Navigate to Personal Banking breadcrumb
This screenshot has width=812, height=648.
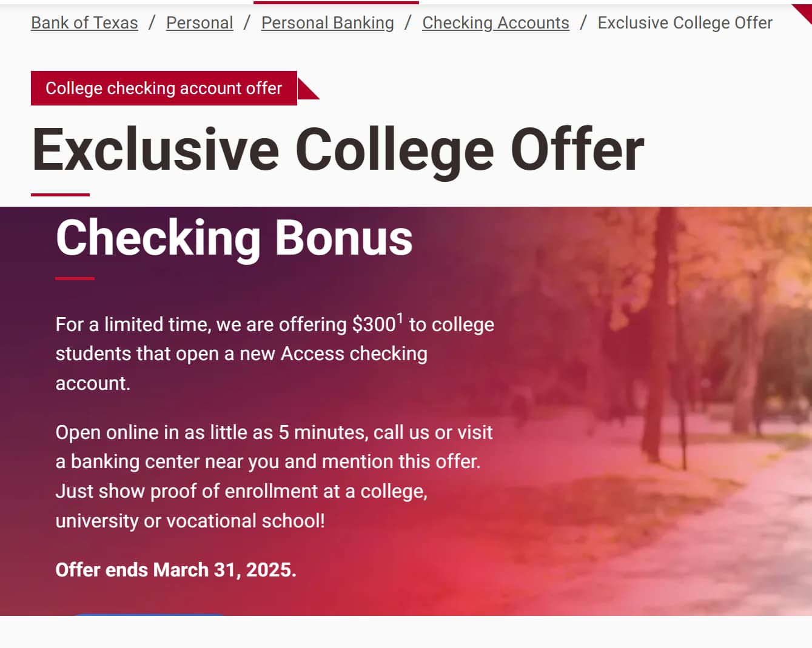327,23
